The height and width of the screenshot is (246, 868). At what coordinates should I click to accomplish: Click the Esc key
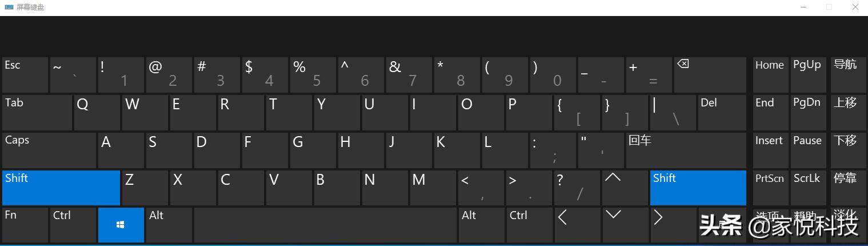[x=25, y=75]
